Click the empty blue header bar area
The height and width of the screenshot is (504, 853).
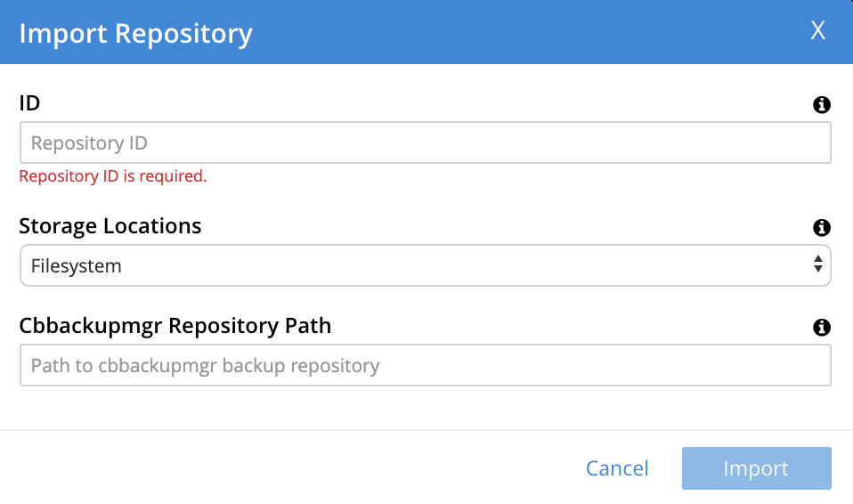pyautogui.click(x=534, y=32)
